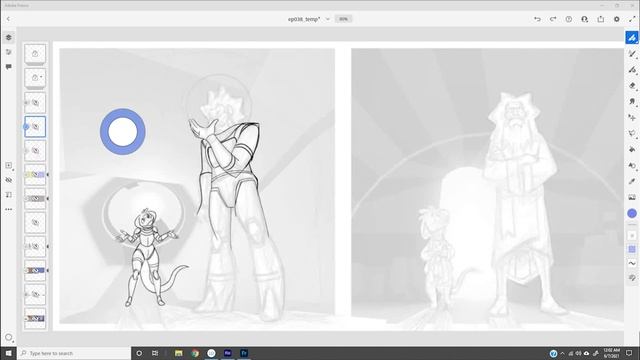
Task: Select the Transform move tool
Action: click(632, 118)
